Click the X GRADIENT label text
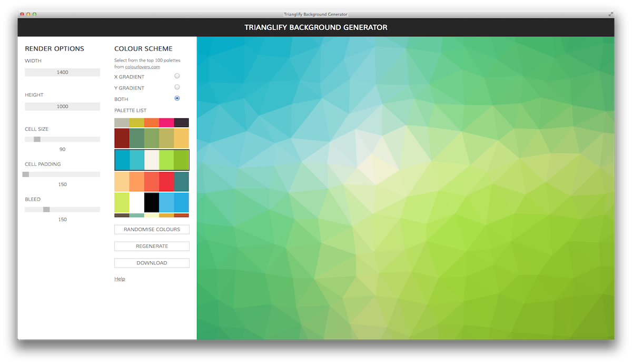The width and height of the screenshot is (632, 364). click(130, 77)
